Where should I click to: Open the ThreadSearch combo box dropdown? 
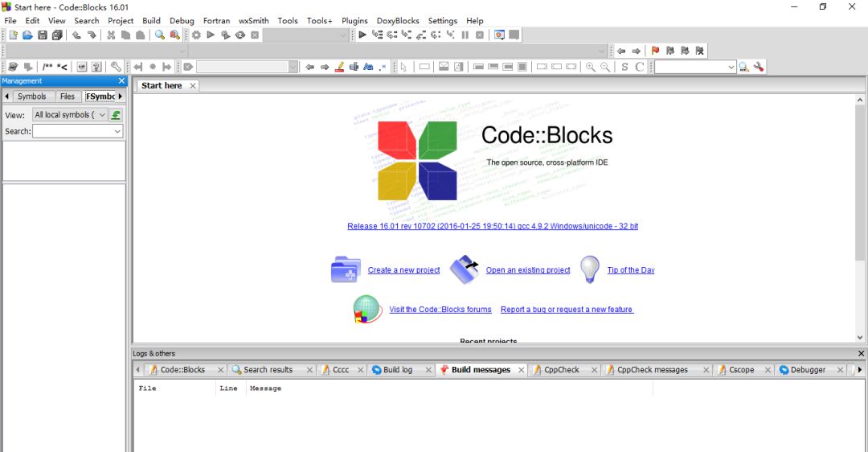(731, 67)
